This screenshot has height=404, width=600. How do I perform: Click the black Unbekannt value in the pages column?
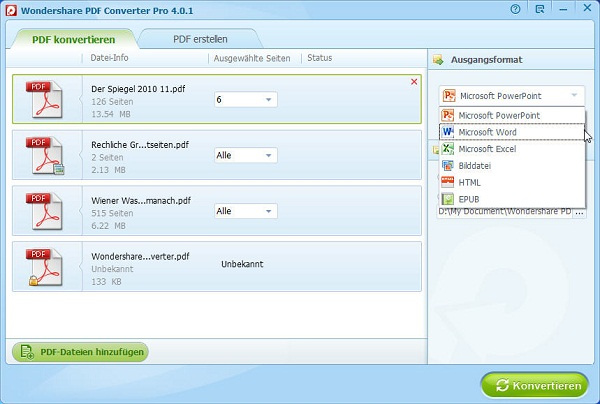point(242,264)
